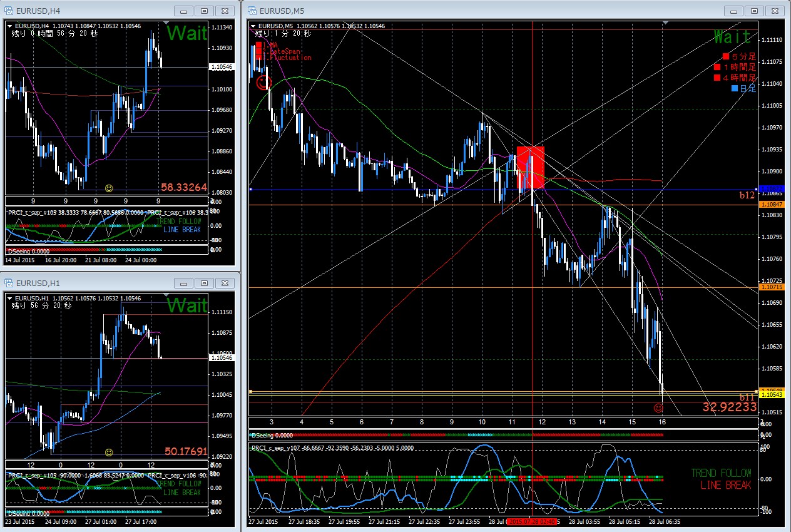The width and height of the screenshot is (791, 532).
Task: Click the 14 Jul 2015 date in H4 axis
Action: click(x=21, y=259)
